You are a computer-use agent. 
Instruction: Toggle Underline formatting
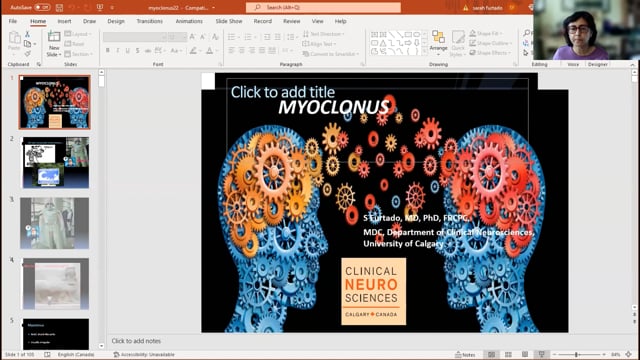coord(127,51)
